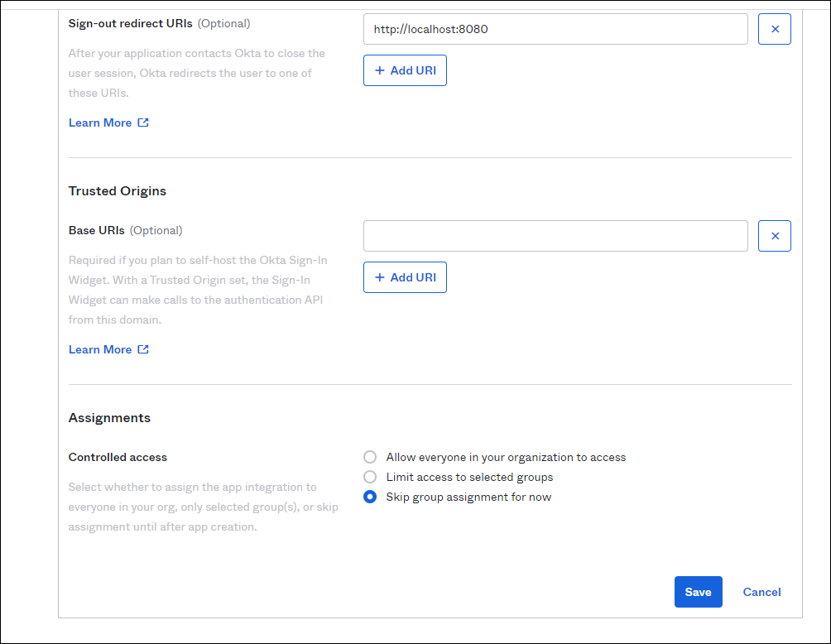
Task: Click into the empty Base URIs field
Action: 555,236
